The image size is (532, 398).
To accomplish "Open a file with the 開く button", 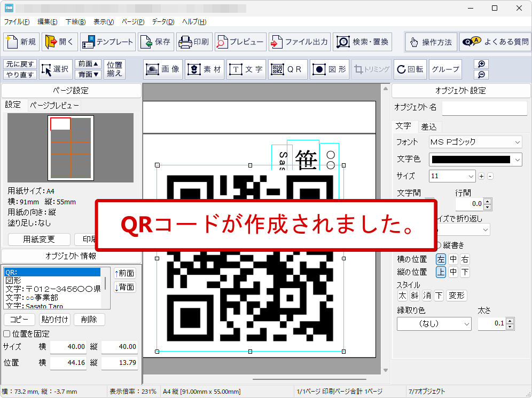I will 60,42.
